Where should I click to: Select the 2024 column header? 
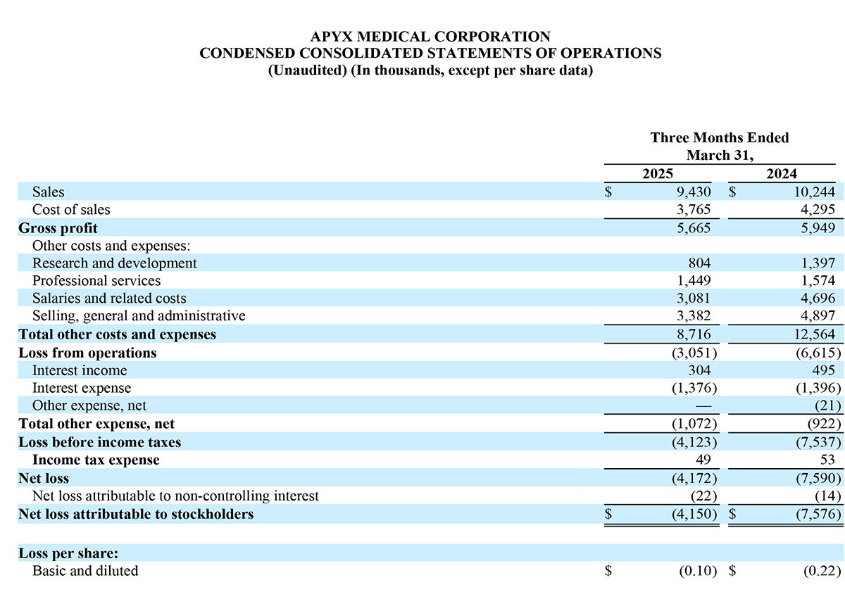click(x=782, y=175)
